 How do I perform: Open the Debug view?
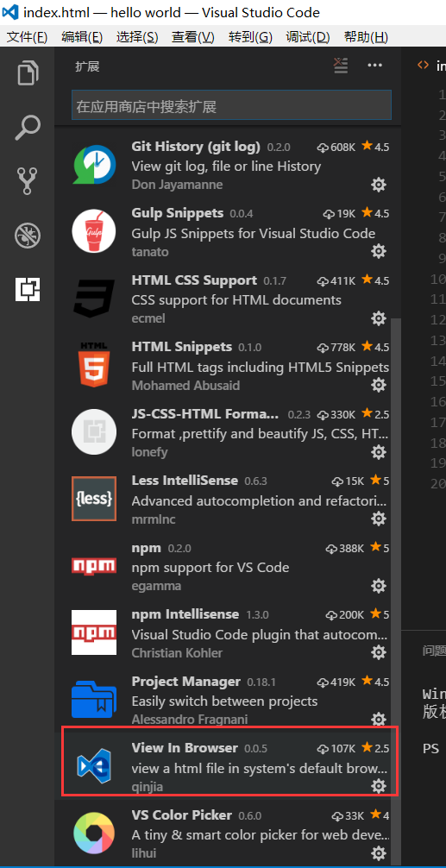point(28,236)
